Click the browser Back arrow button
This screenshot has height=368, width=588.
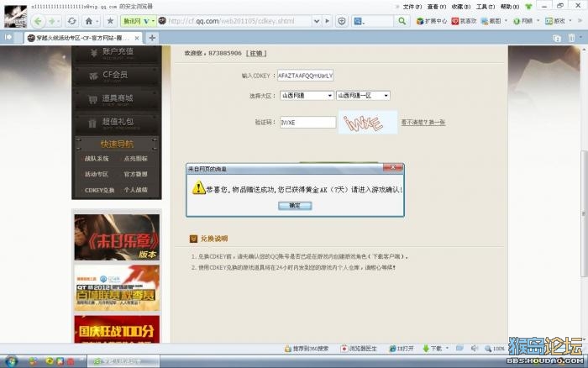(39, 21)
